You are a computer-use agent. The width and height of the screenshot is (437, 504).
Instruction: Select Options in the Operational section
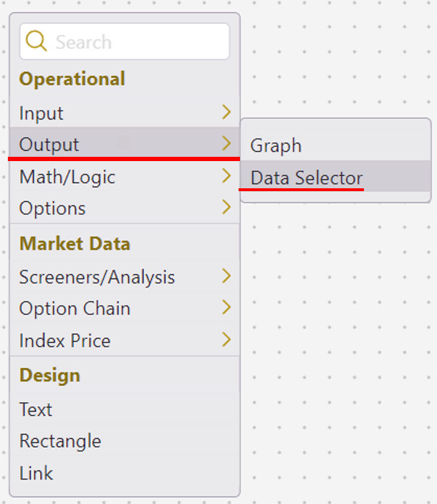52,208
